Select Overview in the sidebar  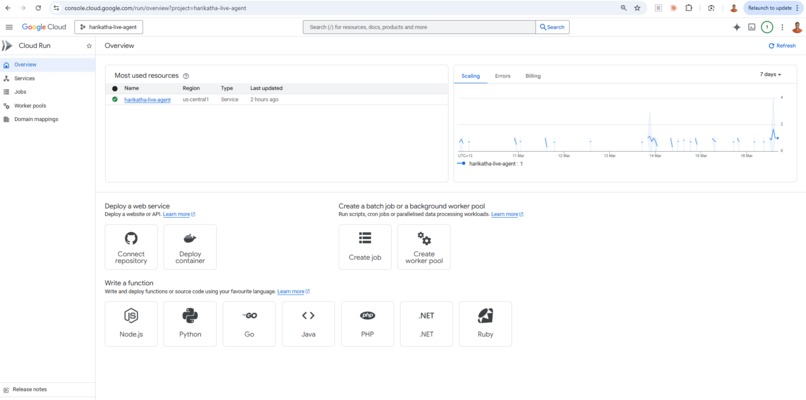(47, 65)
